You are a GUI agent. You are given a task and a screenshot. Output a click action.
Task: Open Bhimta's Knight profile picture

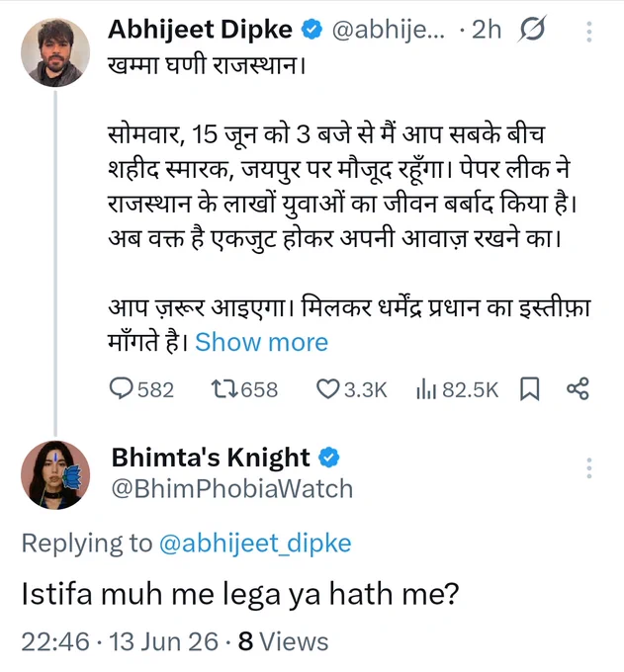pyautogui.click(x=55, y=475)
